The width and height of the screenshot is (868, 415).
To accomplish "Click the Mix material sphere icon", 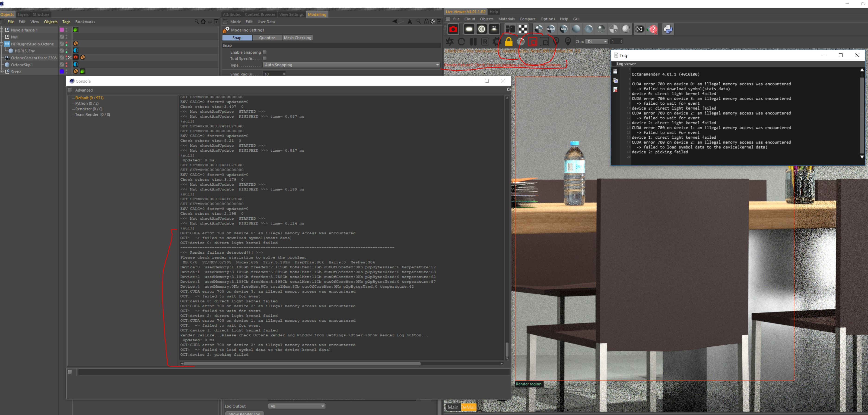I will (x=563, y=29).
